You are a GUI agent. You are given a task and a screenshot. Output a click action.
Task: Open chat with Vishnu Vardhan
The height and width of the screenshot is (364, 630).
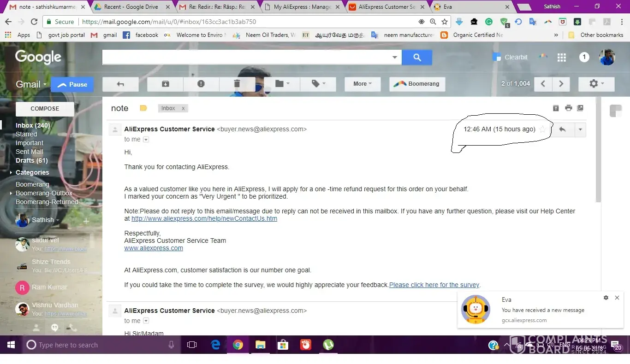point(51,309)
